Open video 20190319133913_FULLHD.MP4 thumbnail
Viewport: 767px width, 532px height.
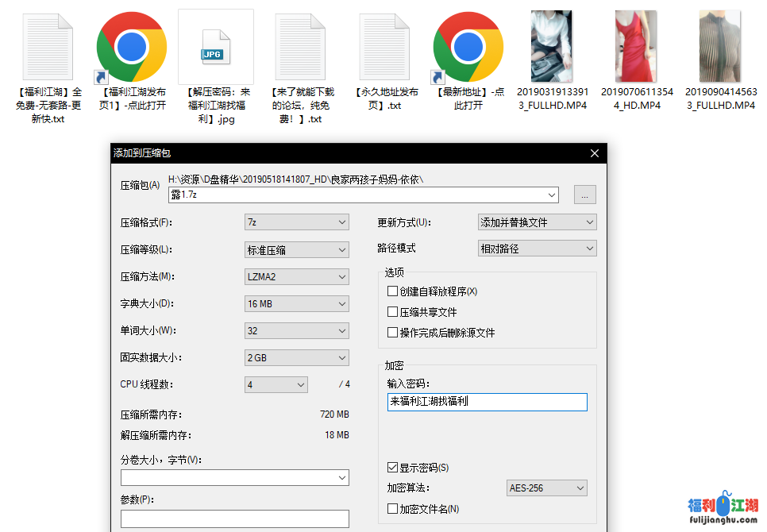pyautogui.click(x=551, y=46)
